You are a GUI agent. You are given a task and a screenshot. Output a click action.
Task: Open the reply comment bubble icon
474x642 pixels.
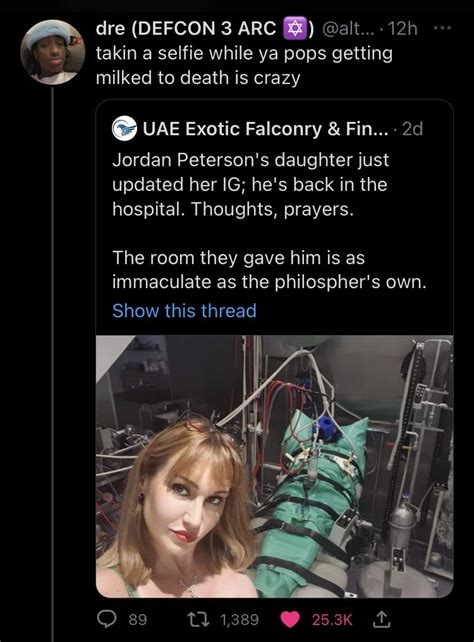click(x=107, y=619)
